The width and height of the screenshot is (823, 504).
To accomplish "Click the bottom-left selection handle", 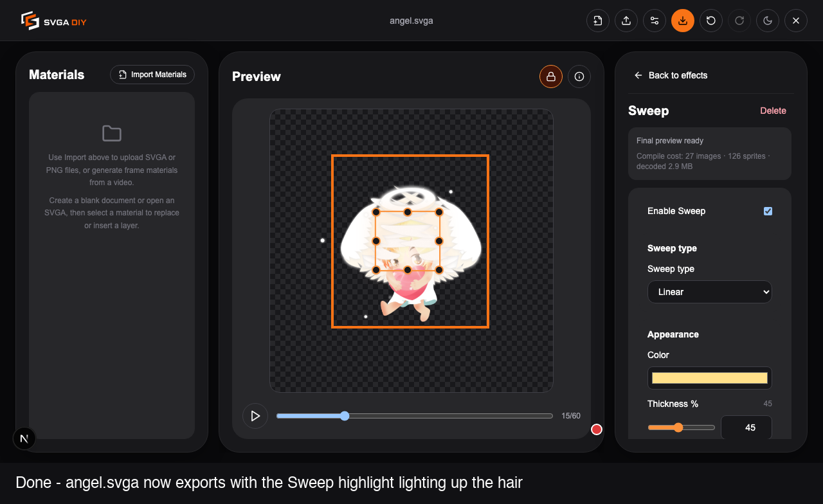I will click(376, 270).
